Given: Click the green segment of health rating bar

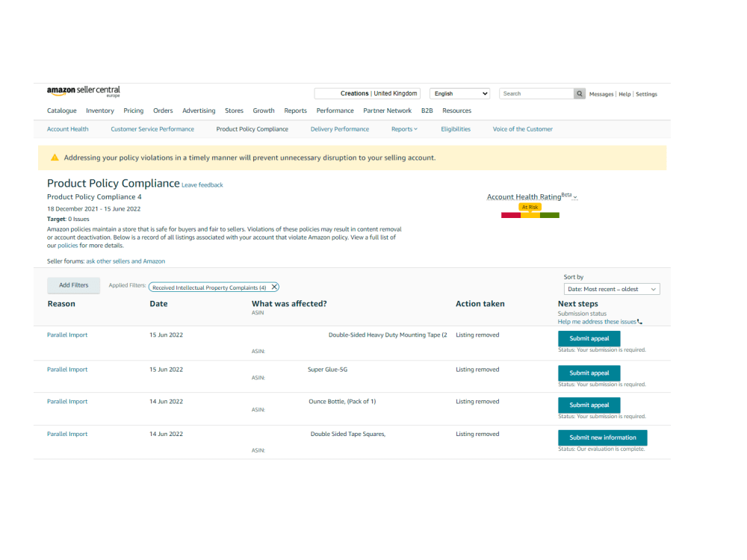Looking at the screenshot, I should pyautogui.click(x=550, y=215).
